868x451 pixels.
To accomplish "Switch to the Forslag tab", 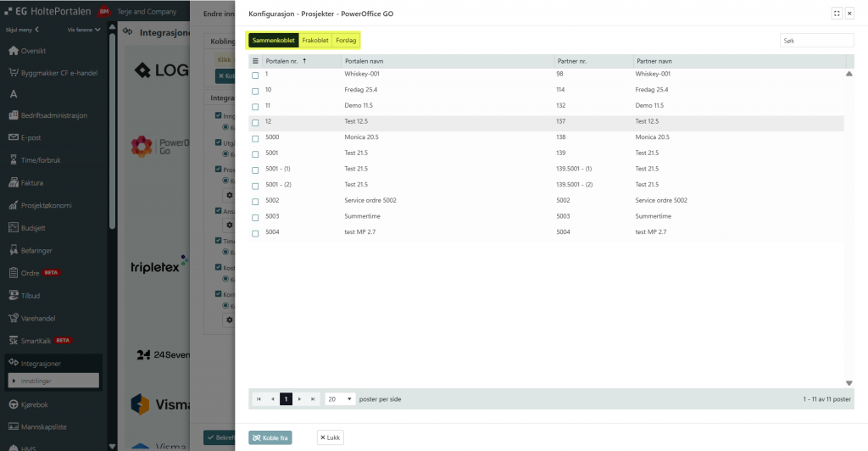I will [346, 40].
